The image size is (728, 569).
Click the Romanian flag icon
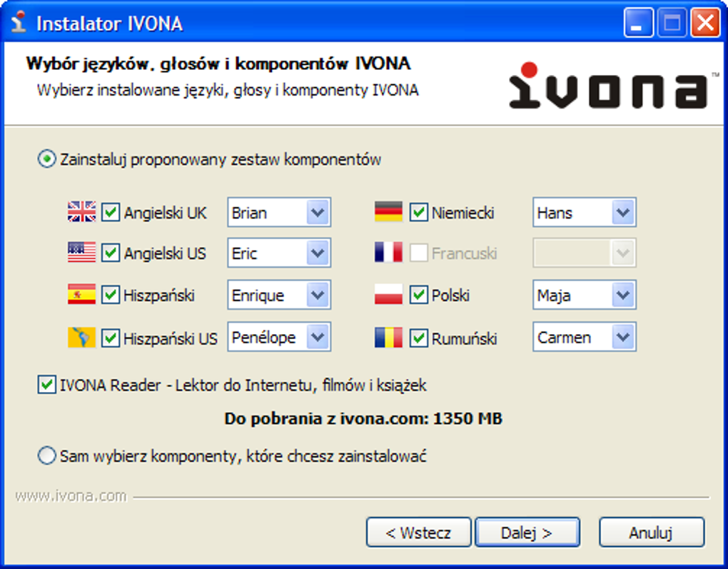[x=388, y=338]
